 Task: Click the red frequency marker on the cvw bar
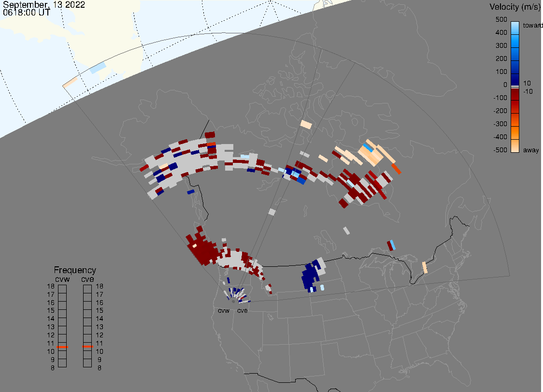click(62, 347)
